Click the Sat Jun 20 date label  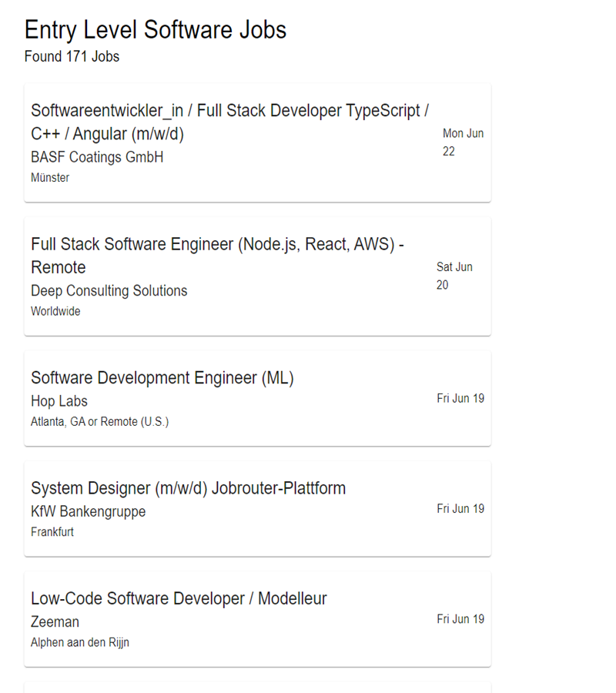[x=454, y=276]
